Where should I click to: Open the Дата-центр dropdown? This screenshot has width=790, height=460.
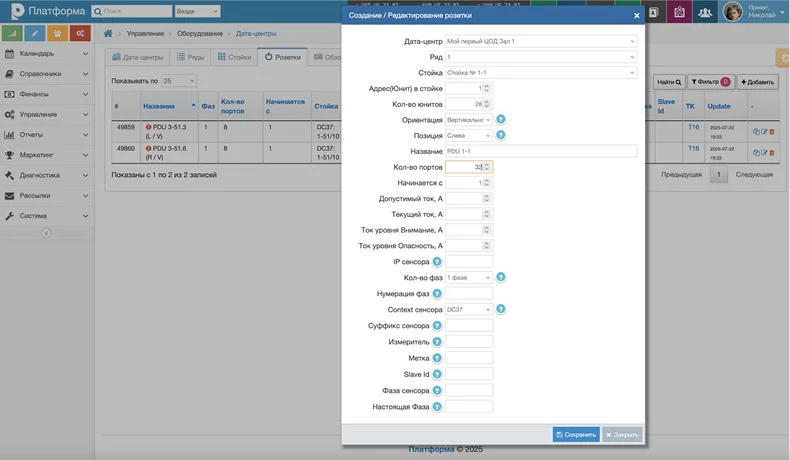point(541,41)
